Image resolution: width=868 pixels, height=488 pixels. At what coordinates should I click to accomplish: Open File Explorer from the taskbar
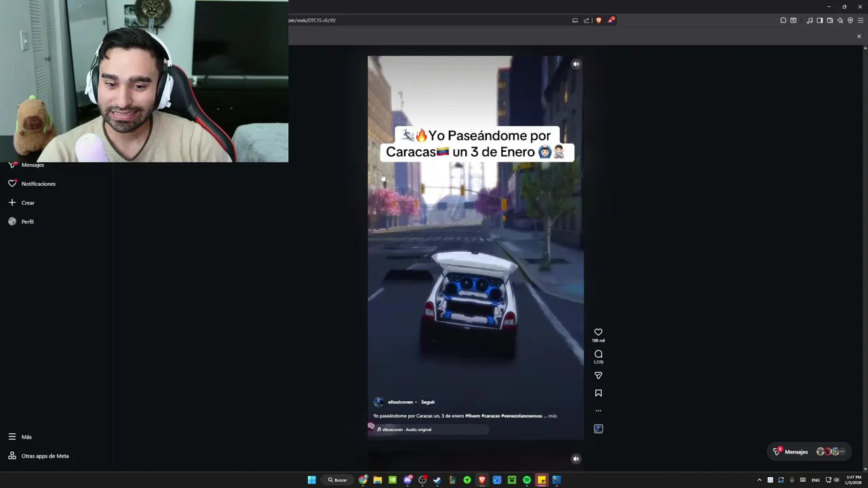[x=378, y=480]
